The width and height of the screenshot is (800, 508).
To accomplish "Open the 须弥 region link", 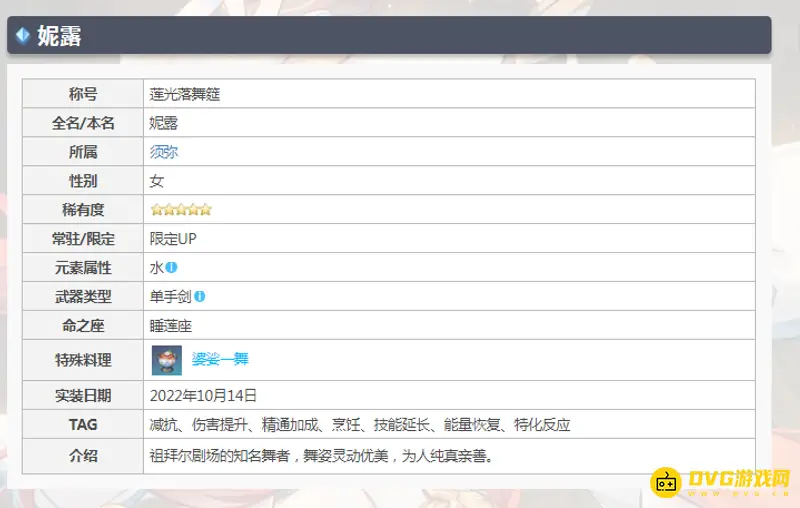I will 164,152.
